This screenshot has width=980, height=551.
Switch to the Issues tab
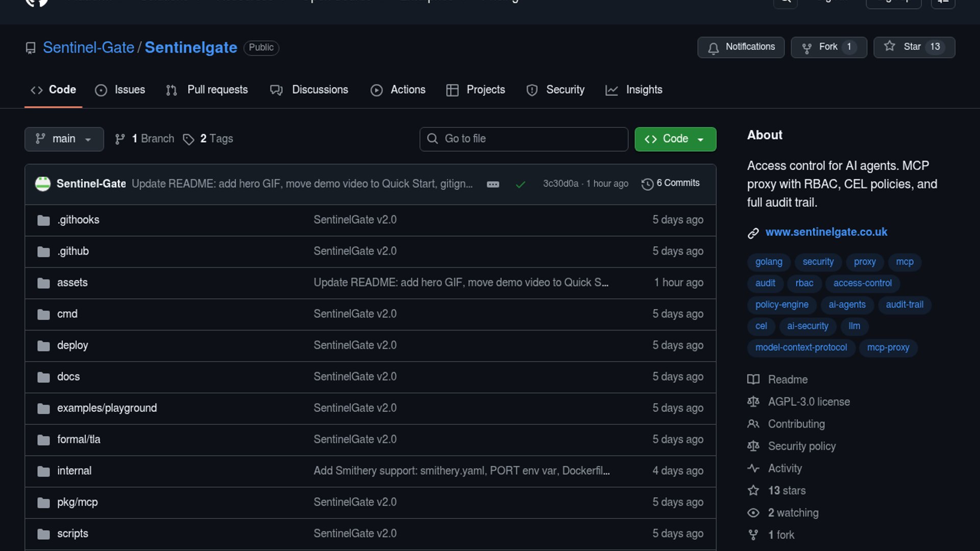[x=120, y=90]
